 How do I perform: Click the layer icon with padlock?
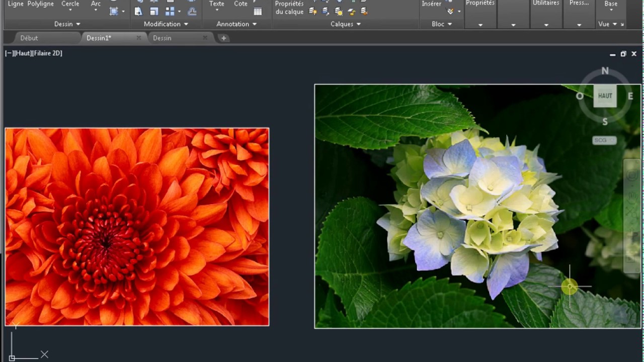click(351, 11)
